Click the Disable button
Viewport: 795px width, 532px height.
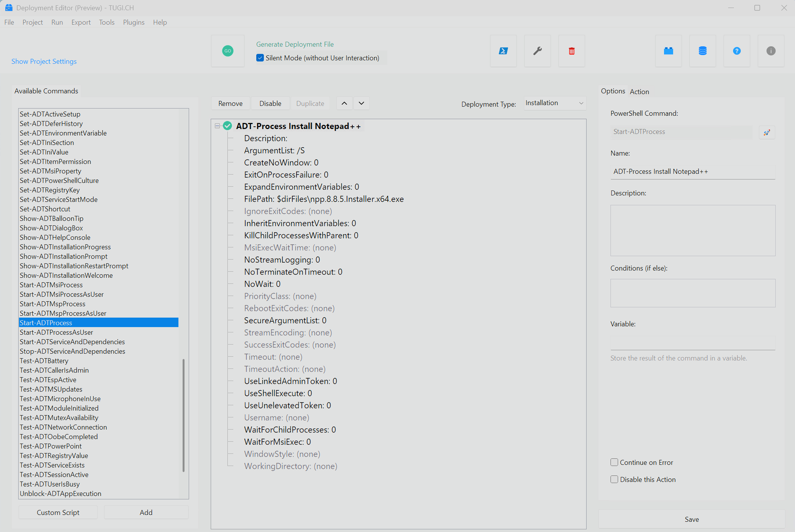[270, 104]
